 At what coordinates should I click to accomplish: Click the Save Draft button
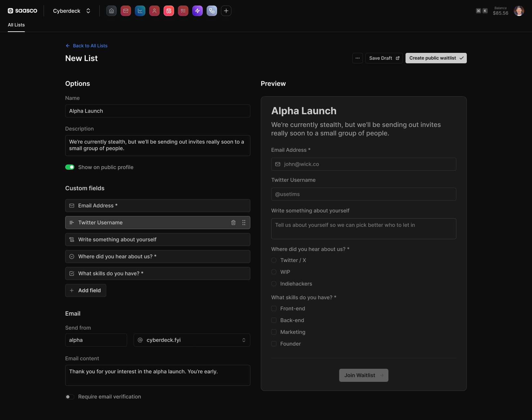[x=384, y=58]
